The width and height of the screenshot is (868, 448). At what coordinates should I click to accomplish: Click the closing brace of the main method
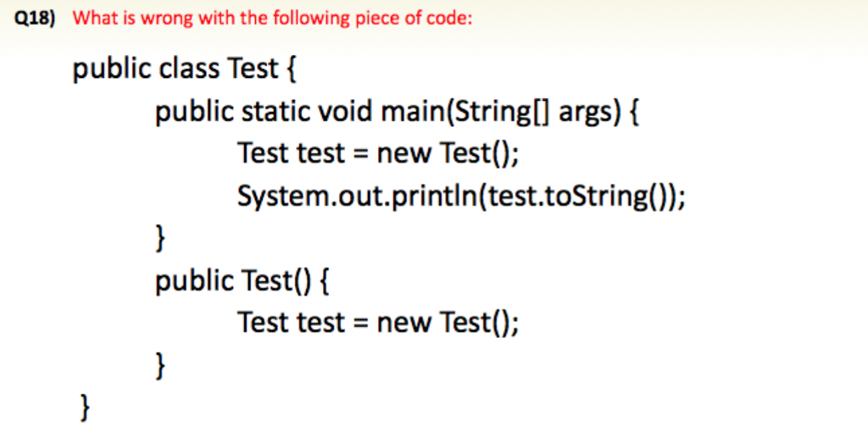(x=159, y=239)
